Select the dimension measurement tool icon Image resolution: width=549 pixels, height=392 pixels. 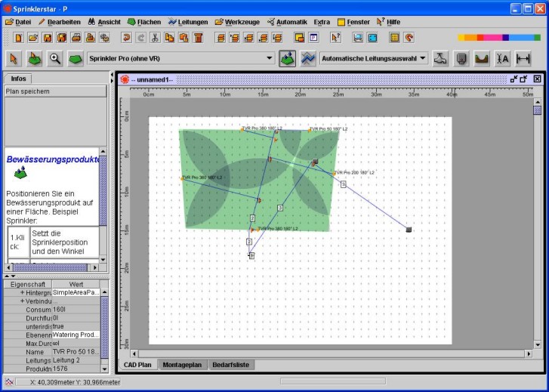click(523, 58)
